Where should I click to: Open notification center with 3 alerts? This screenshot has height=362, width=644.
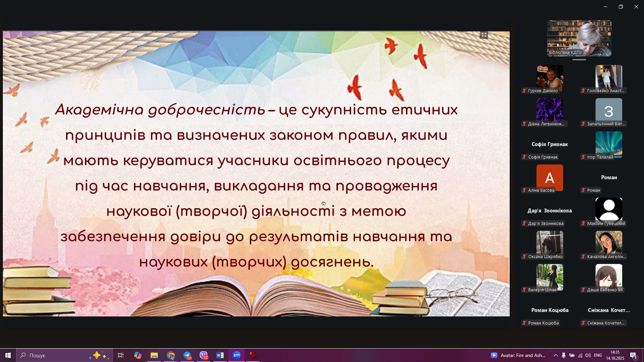click(633, 355)
